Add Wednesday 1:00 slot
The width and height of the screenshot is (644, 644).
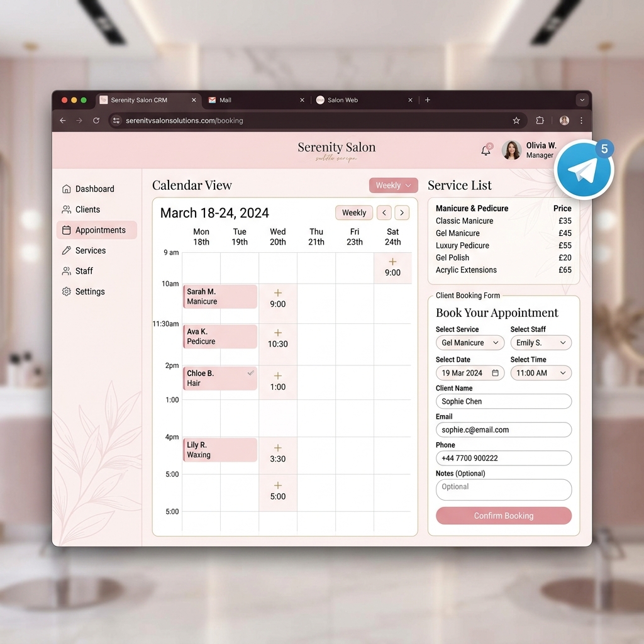pyautogui.click(x=278, y=382)
